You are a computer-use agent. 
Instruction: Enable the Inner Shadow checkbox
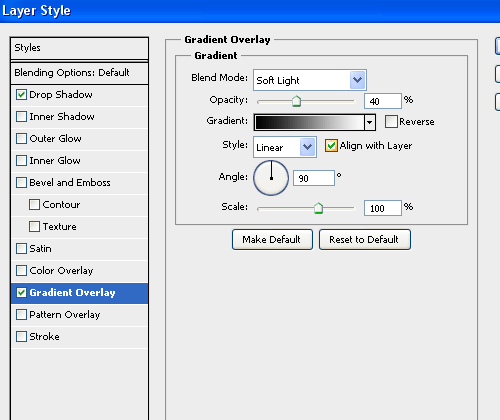tap(21, 117)
